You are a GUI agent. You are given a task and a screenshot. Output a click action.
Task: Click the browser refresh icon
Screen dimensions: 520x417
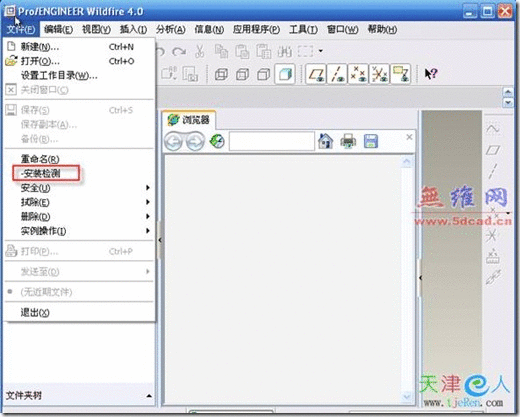point(217,141)
